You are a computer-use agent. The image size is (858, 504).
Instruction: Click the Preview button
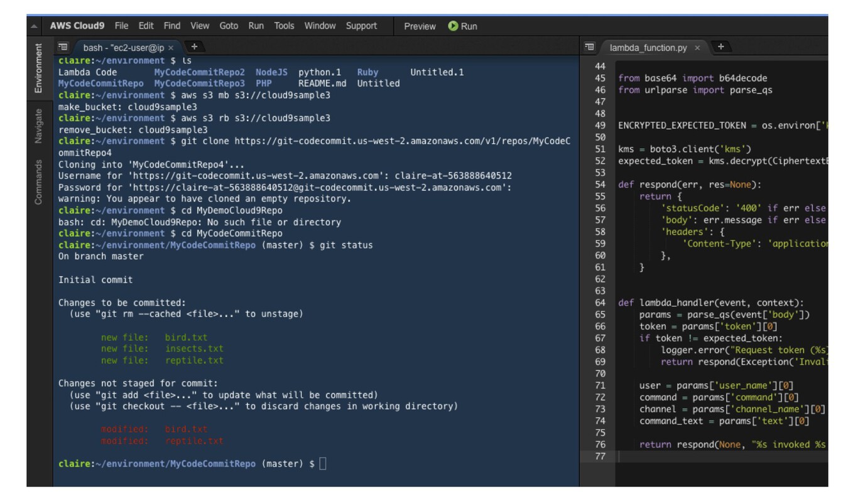pos(420,26)
